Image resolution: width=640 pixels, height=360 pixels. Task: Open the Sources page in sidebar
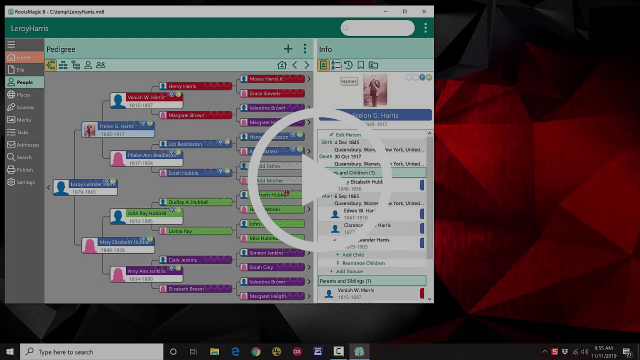coord(24,107)
